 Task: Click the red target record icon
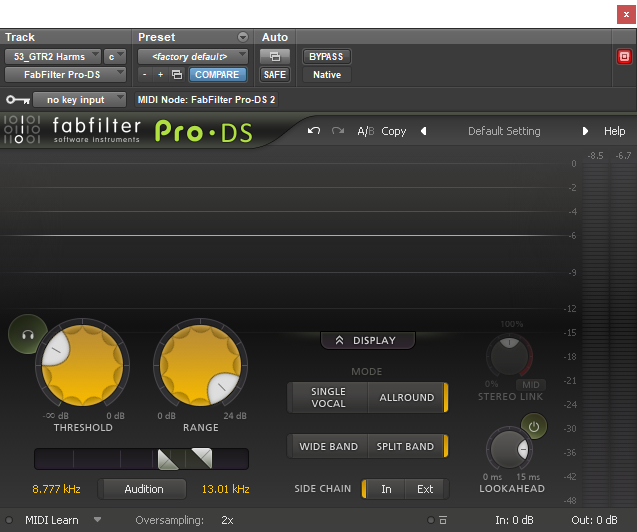coord(624,56)
